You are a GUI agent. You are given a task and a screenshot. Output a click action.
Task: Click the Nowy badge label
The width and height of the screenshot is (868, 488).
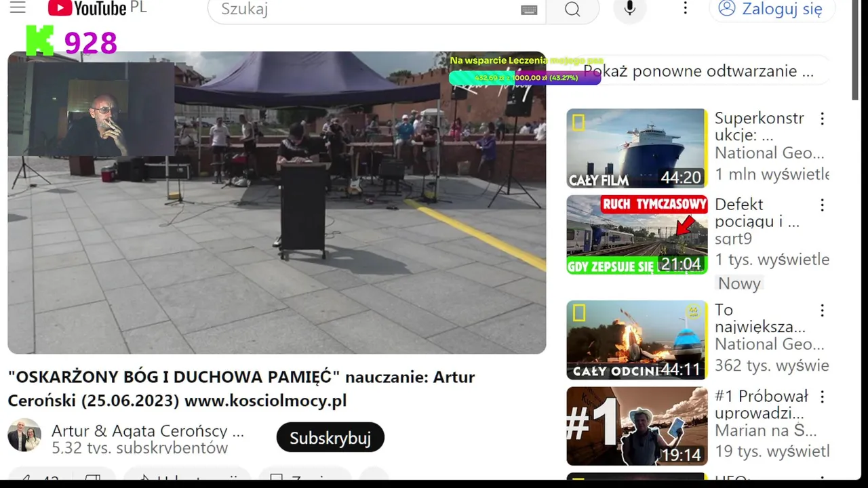(x=739, y=283)
